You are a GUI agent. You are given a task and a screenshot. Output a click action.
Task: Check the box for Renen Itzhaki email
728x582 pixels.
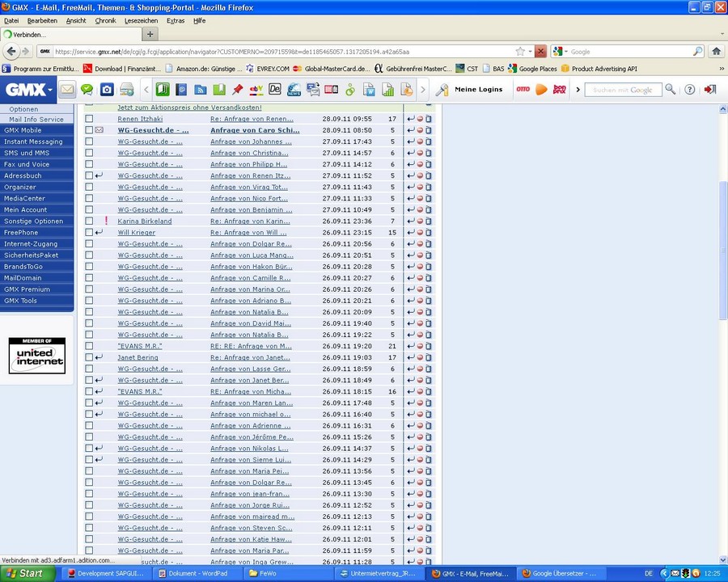click(x=89, y=119)
